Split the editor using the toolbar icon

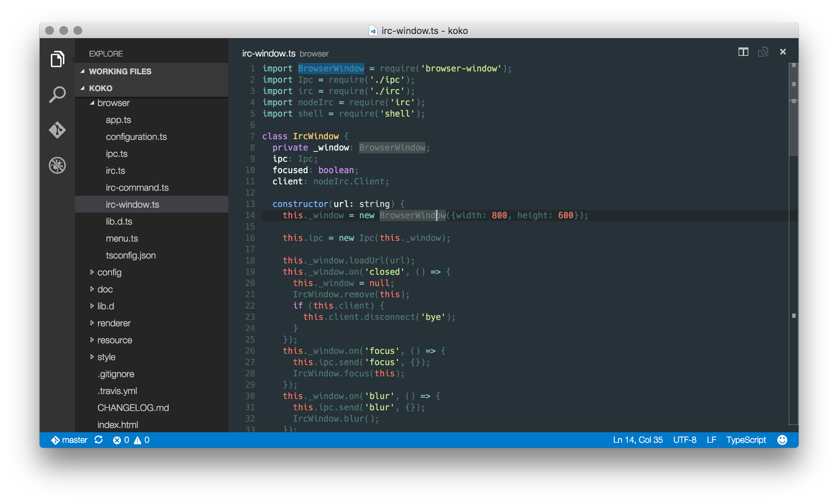click(743, 52)
